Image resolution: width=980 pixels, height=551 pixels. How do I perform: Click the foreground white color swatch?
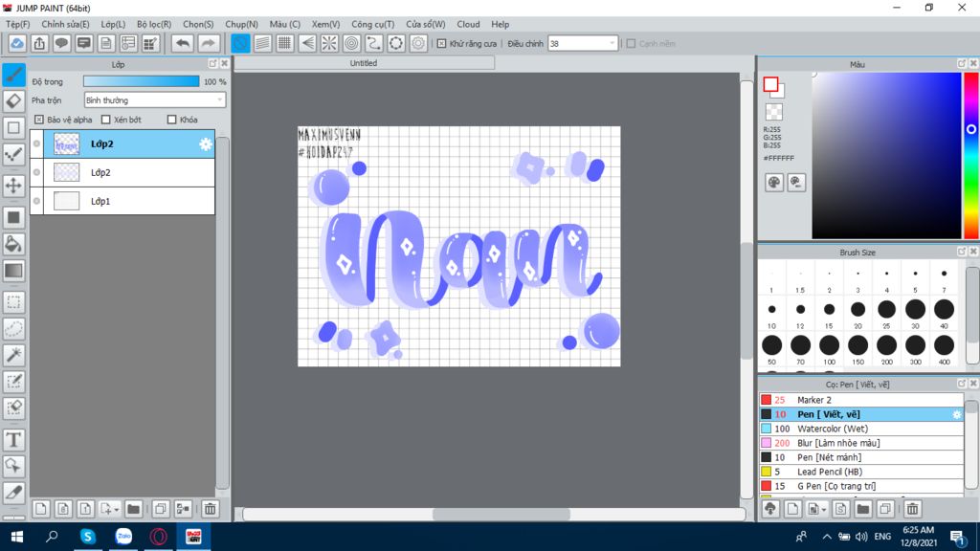pyautogui.click(x=770, y=84)
